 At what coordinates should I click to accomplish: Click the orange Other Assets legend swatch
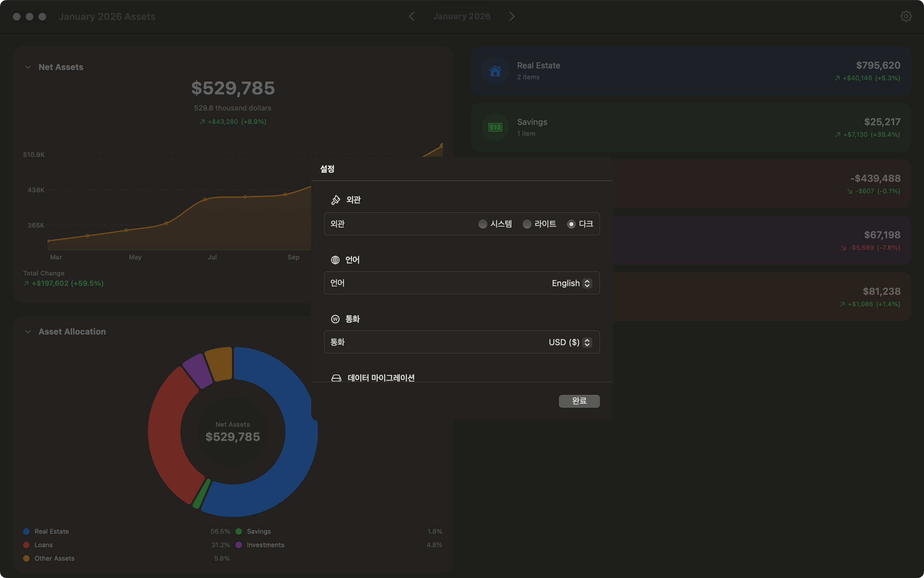point(26,558)
